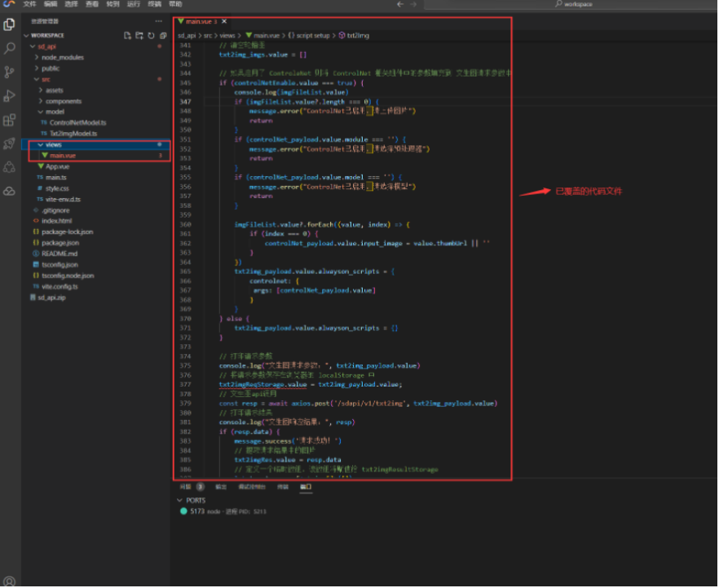Image resolution: width=719 pixels, height=588 pixels.
Task: Click New Folder icon in WORKSPACE header
Action: pyautogui.click(x=139, y=35)
